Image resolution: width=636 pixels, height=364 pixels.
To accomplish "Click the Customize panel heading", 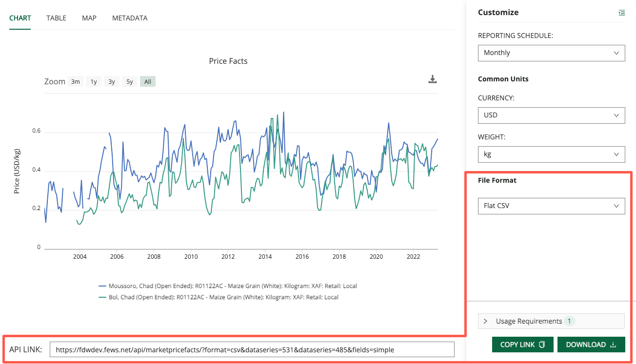I will (x=498, y=13).
